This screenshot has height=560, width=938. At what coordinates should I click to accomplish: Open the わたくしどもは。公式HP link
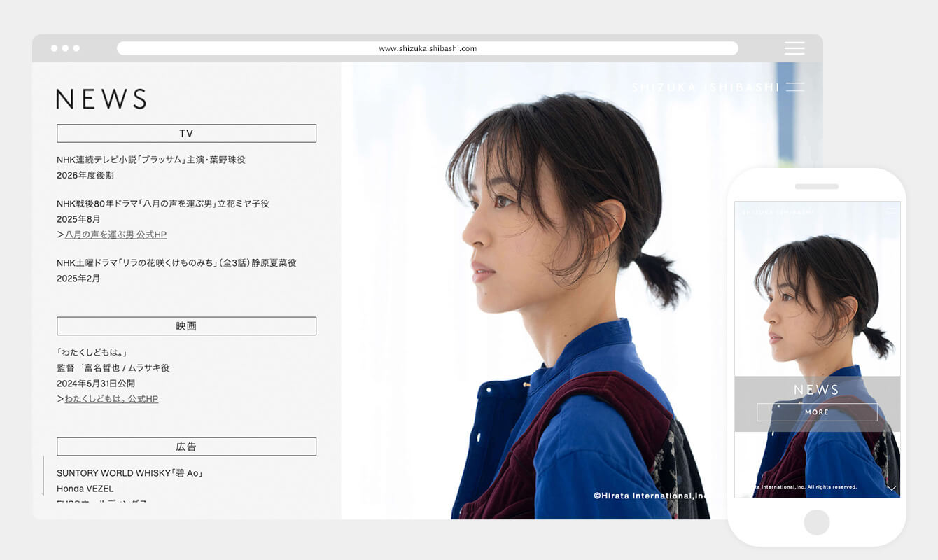point(111,399)
